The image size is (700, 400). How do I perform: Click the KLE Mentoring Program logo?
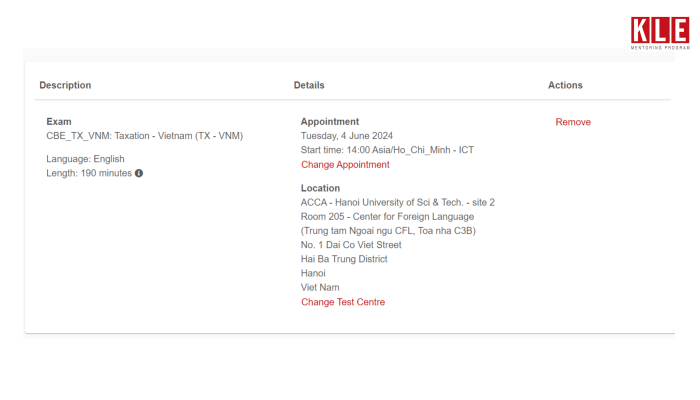[x=661, y=33]
